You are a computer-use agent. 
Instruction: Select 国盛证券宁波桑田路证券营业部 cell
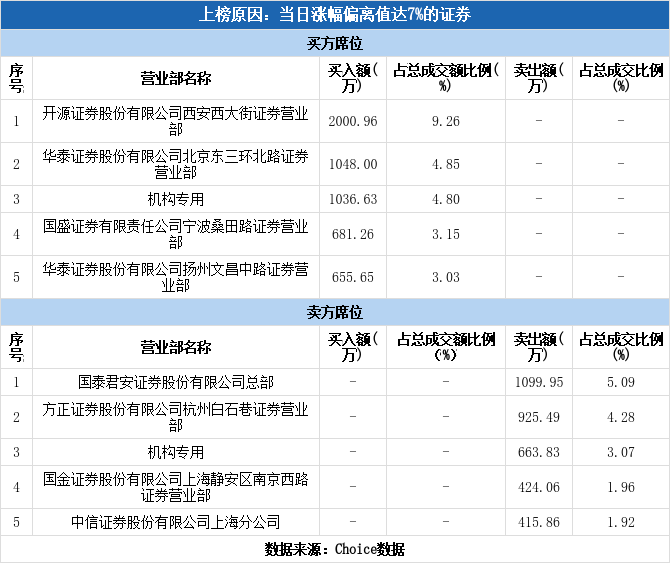point(176,234)
